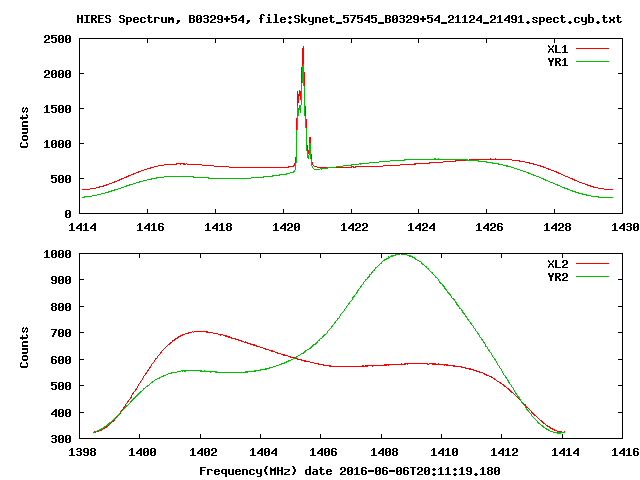Viewport: 640px width, 480px height.
Task: Click the 600 y-axis tick label
Action: pos(61,360)
